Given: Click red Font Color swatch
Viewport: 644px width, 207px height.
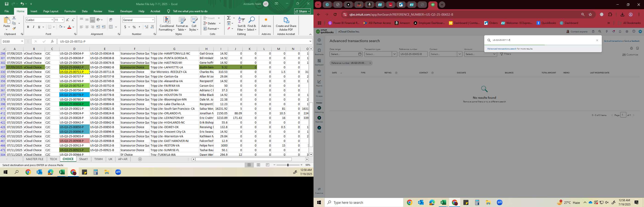Looking at the screenshot, I should click(x=70, y=27).
